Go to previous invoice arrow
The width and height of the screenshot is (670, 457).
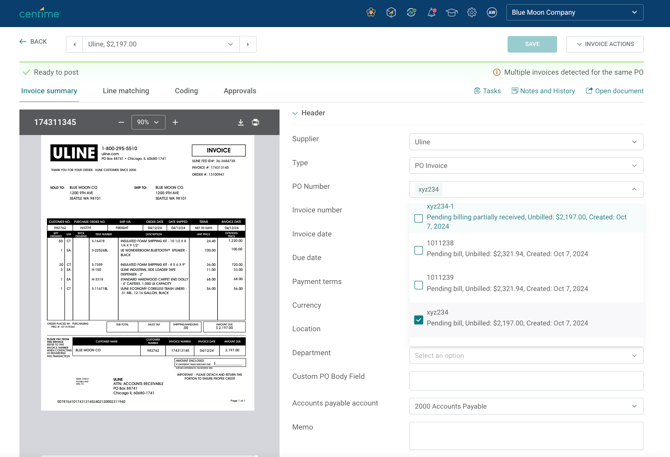(74, 44)
